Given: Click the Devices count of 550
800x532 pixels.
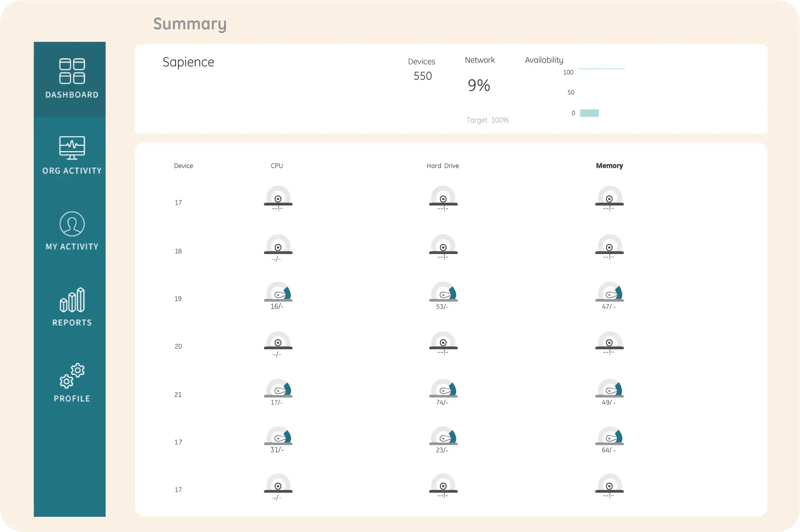Looking at the screenshot, I should (422, 76).
